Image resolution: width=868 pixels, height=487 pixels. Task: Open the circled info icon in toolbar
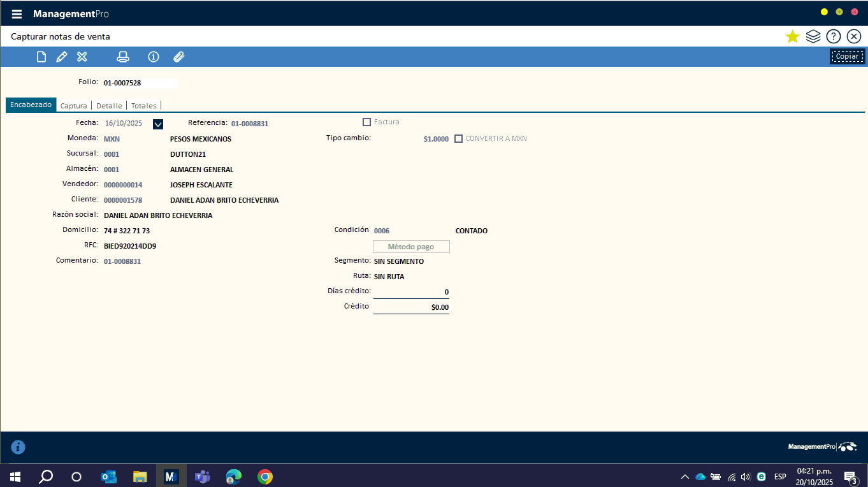click(154, 57)
